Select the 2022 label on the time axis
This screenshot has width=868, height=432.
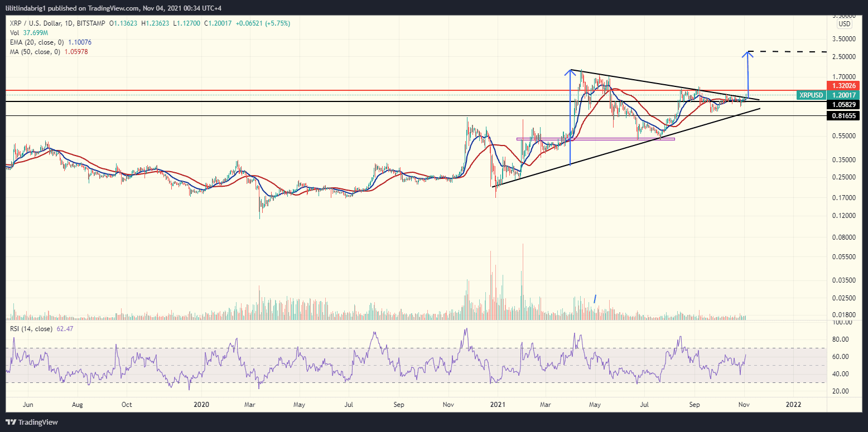[793, 405]
